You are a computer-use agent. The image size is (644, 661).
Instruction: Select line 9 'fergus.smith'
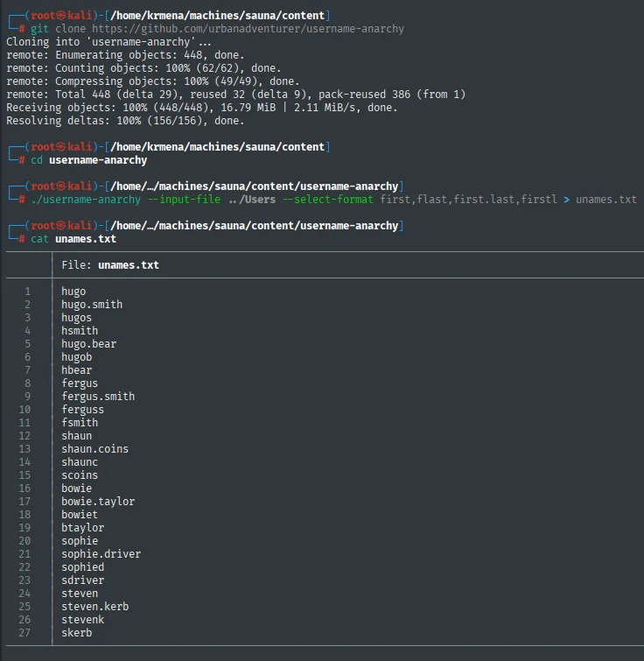(98, 397)
